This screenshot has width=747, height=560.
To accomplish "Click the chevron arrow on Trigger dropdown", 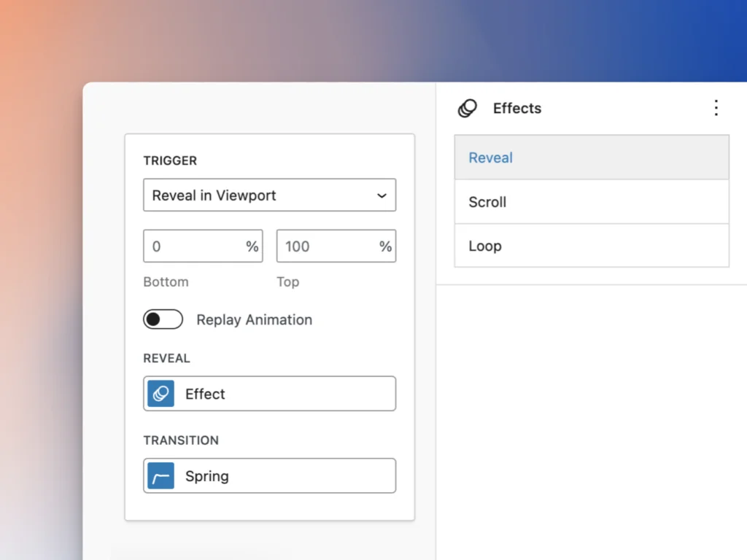I will (381, 195).
